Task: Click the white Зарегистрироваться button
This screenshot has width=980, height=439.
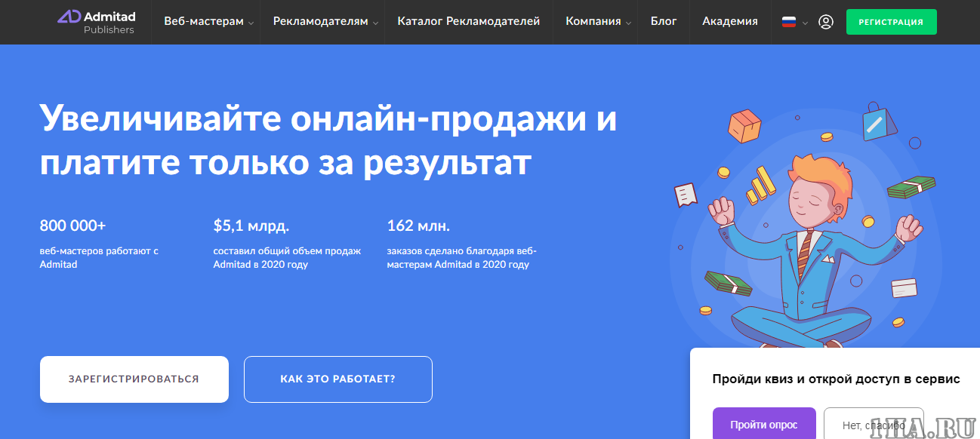Action: coord(134,379)
